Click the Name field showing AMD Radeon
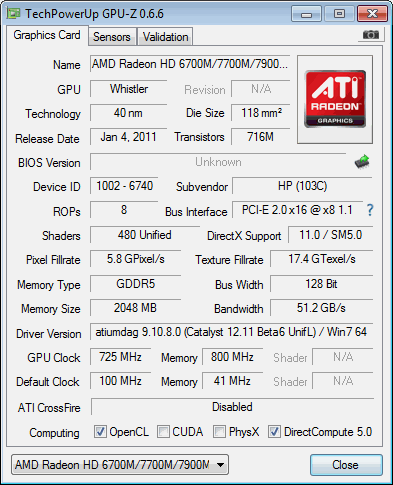The width and height of the screenshot is (393, 485). coord(190,64)
